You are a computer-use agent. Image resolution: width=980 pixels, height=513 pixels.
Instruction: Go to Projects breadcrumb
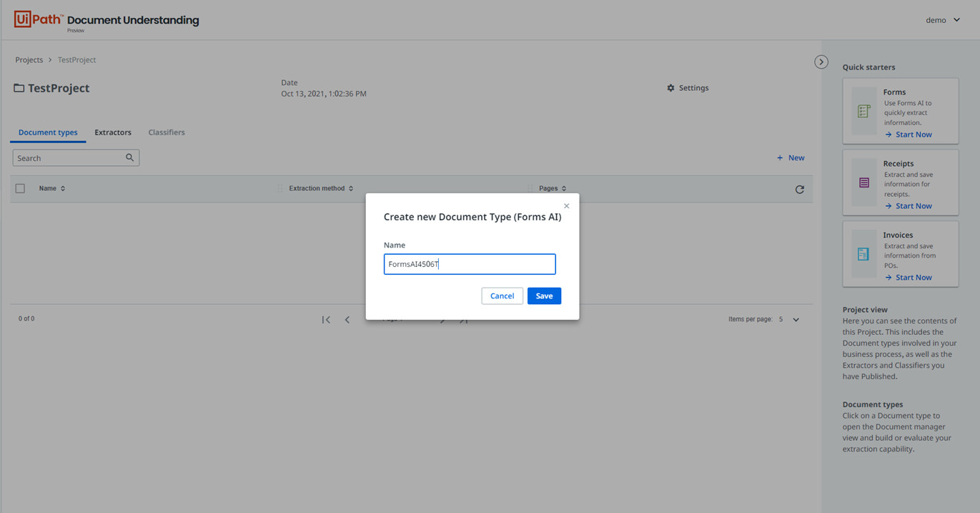29,60
